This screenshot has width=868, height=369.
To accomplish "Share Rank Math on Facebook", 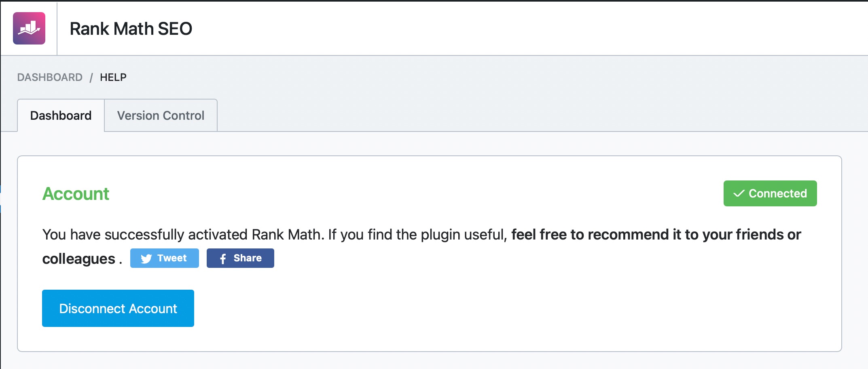I will point(240,258).
